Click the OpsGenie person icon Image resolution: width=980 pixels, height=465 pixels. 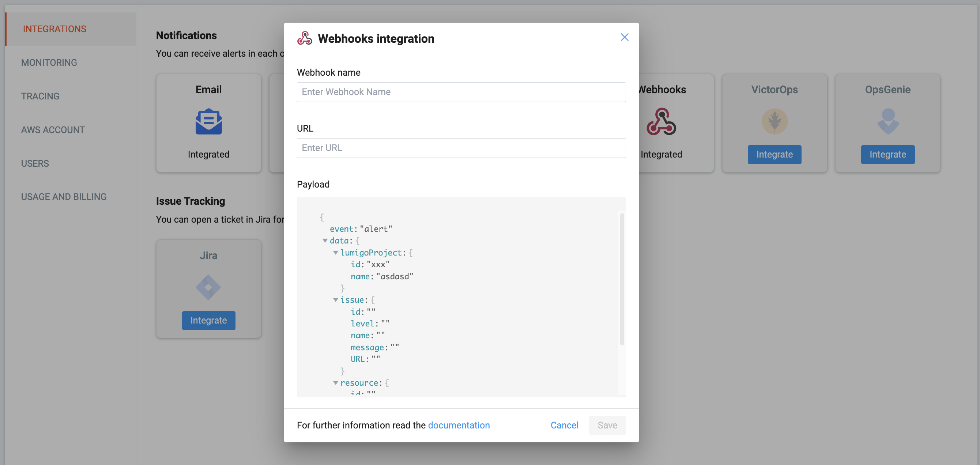(887, 122)
